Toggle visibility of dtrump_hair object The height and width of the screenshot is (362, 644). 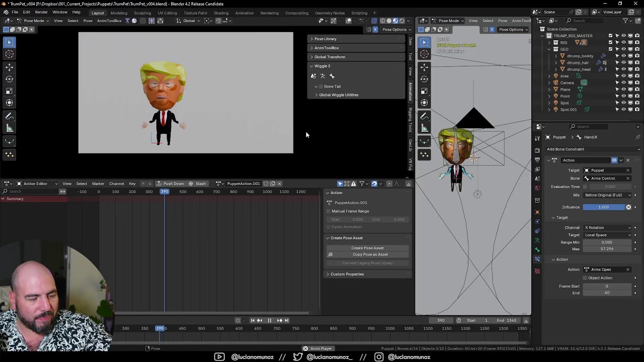623,62
